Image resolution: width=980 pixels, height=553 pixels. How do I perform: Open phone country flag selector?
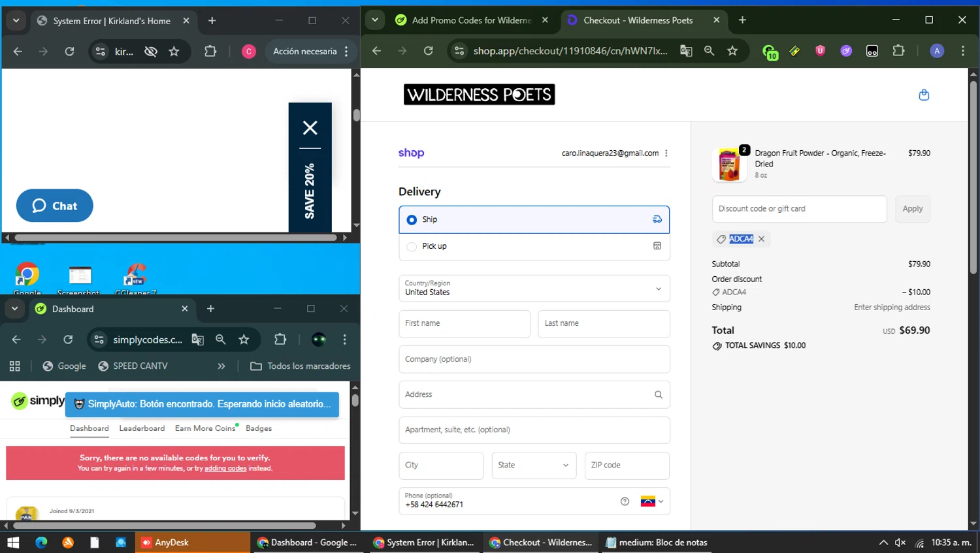pyautogui.click(x=652, y=501)
